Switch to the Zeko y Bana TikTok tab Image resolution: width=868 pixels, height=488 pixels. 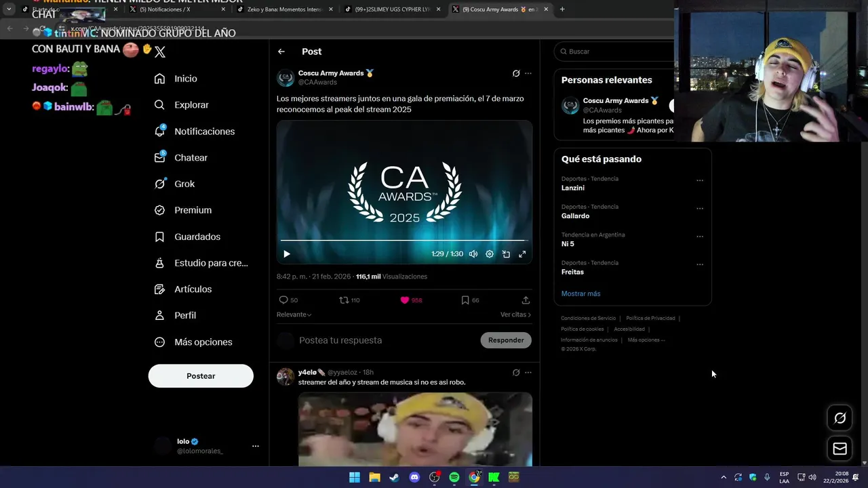click(x=283, y=9)
